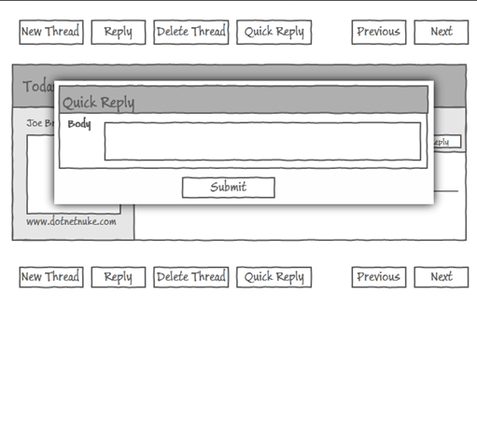Select the top Delete Thread button
This screenshot has width=477, height=448.
(191, 33)
